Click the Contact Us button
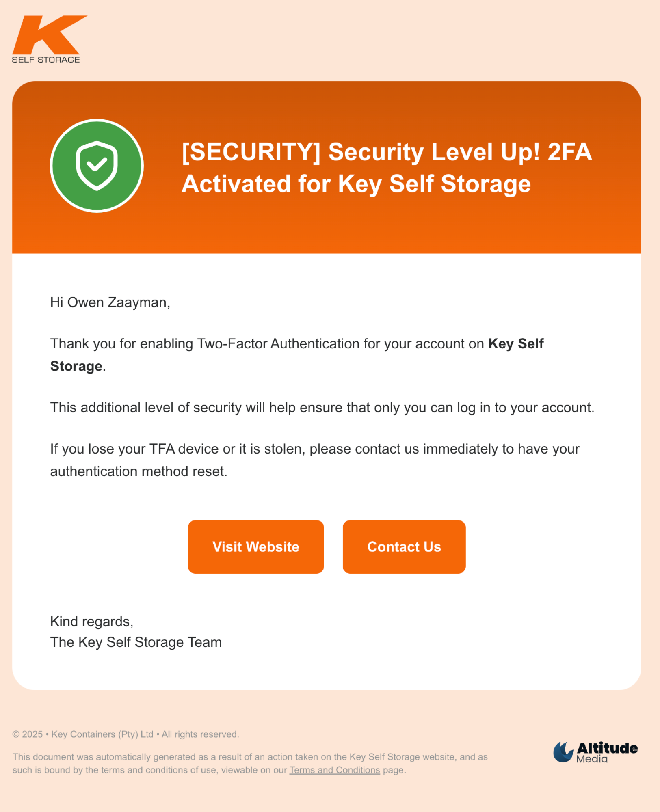The height and width of the screenshot is (812, 660). tap(404, 546)
